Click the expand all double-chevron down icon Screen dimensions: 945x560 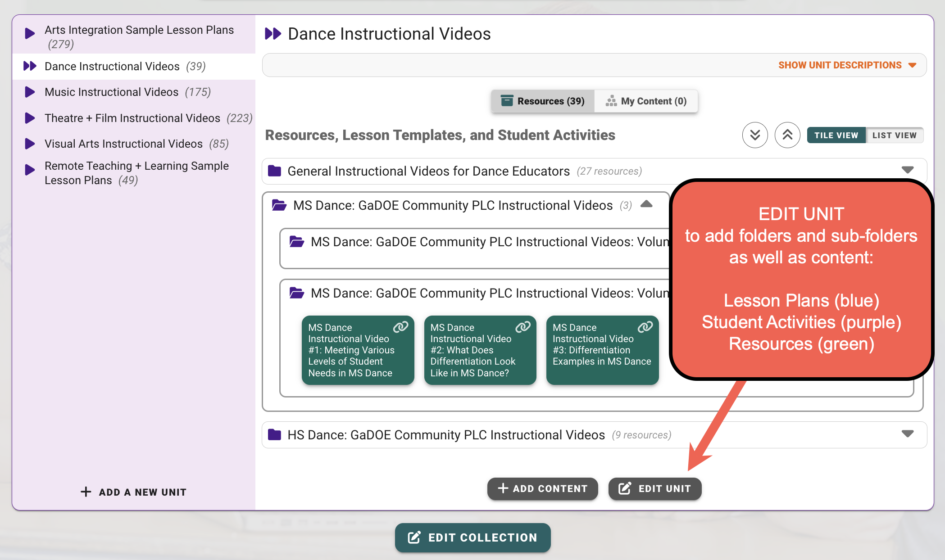click(x=755, y=135)
